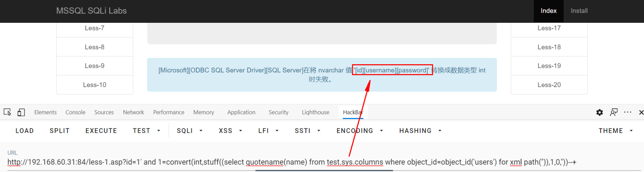This screenshot has height=172, width=644.
Task: Close the DevTools panel
Action: pos(641,112)
